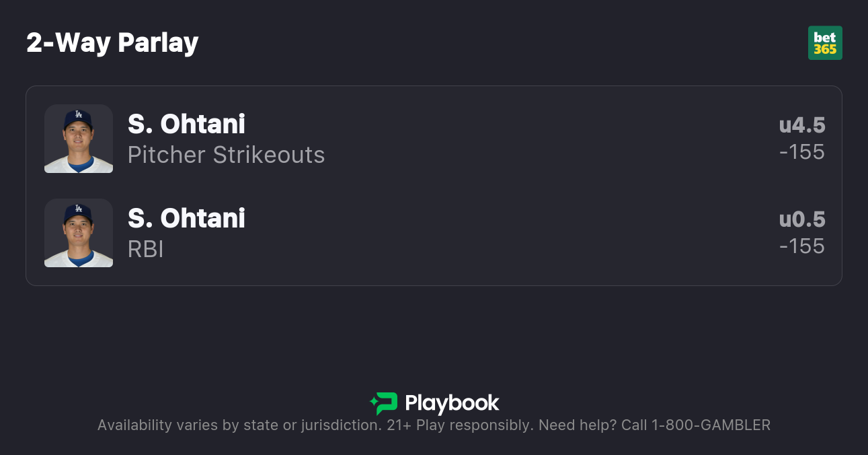Click the green Playbook logo icon
Screen dimensions: 868x455
pos(384,403)
